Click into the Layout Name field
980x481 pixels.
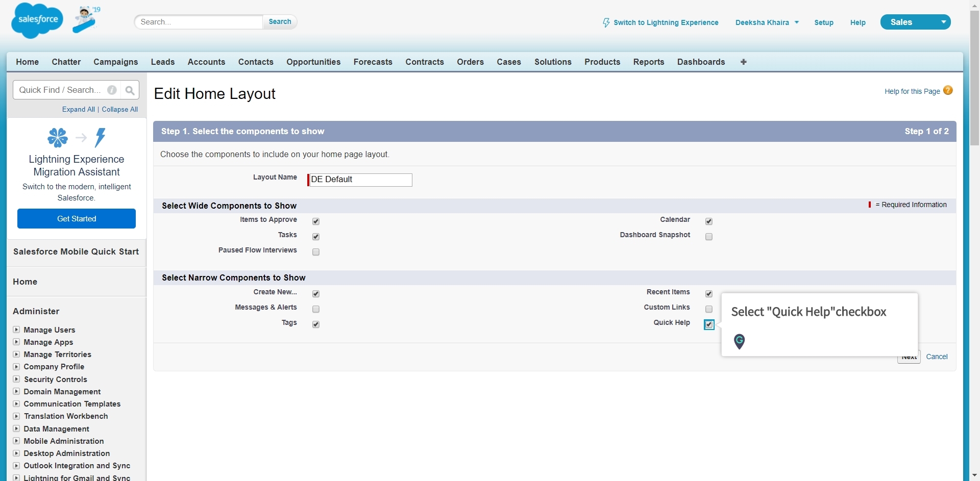(360, 180)
